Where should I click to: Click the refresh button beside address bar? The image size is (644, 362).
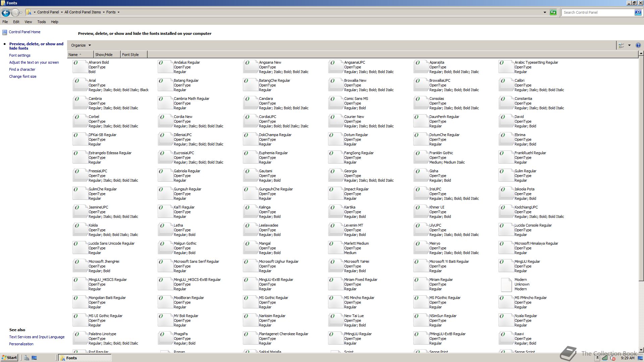click(553, 12)
